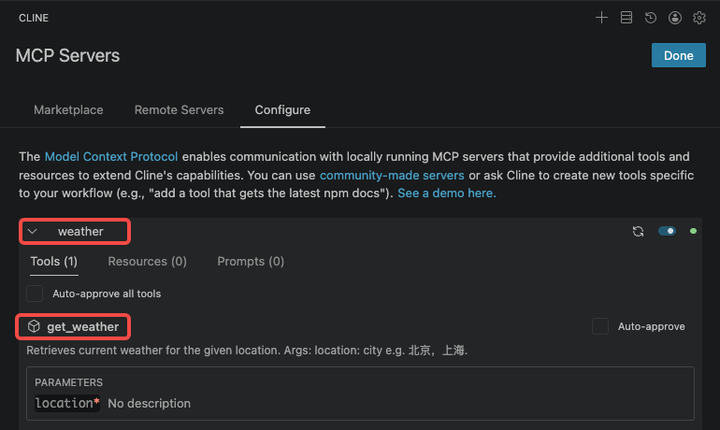The width and height of the screenshot is (720, 430).
Task: Check Auto-approve for get_weather
Action: [600, 327]
